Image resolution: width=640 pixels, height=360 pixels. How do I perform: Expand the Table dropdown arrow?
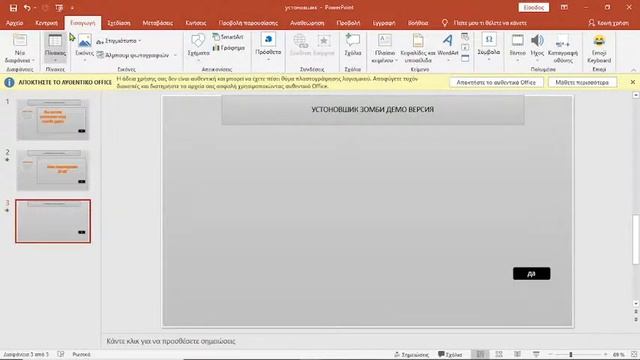[x=55, y=60]
